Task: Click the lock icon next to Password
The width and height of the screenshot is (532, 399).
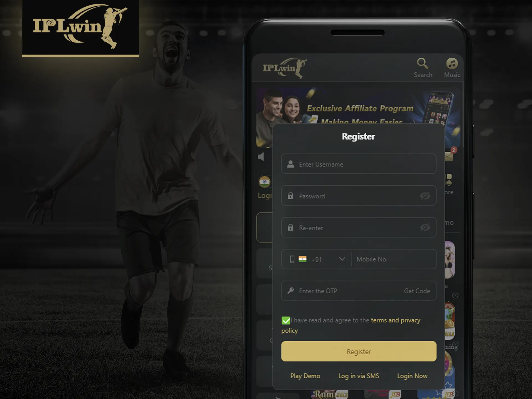Action: (x=291, y=196)
